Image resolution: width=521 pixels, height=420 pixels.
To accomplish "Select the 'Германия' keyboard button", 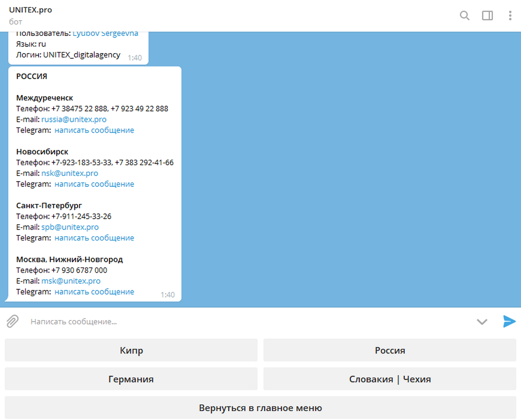I will coord(131,379).
